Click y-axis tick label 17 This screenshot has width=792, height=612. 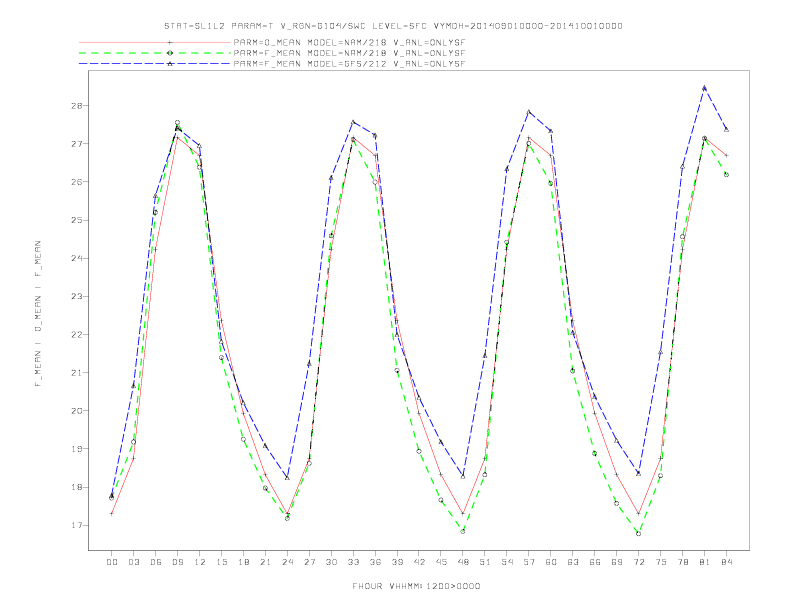point(77,525)
